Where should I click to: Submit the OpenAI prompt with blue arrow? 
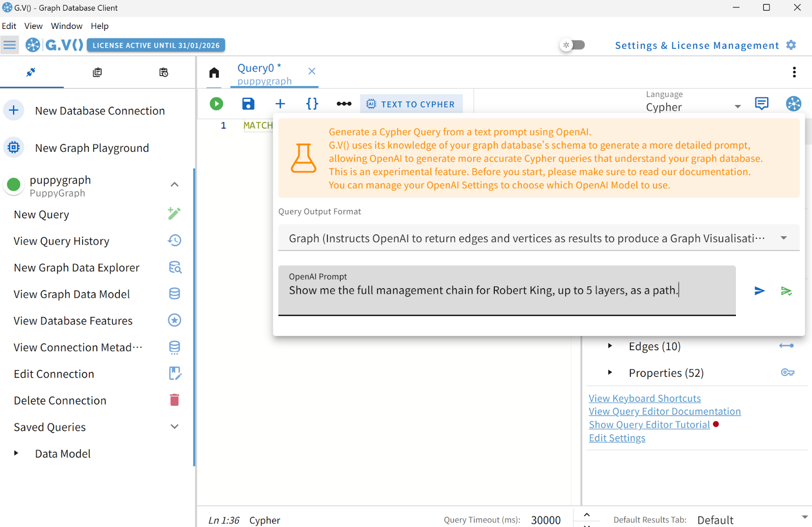(x=760, y=291)
